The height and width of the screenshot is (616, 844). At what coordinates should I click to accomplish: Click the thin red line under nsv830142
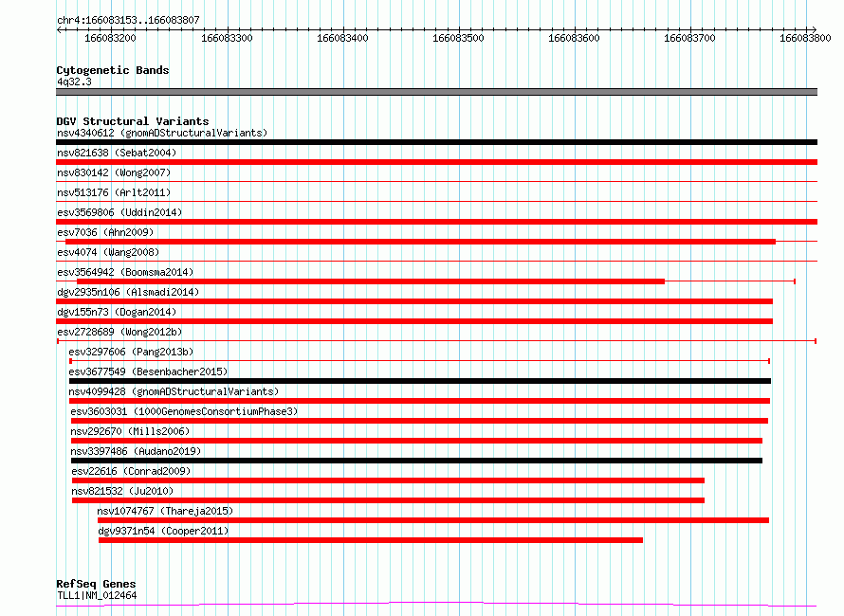pos(436,182)
